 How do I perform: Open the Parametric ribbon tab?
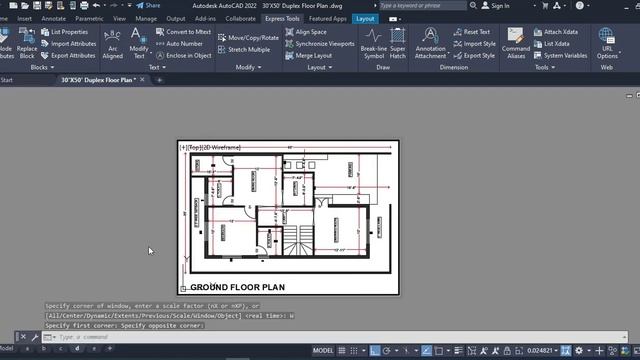tap(89, 19)
